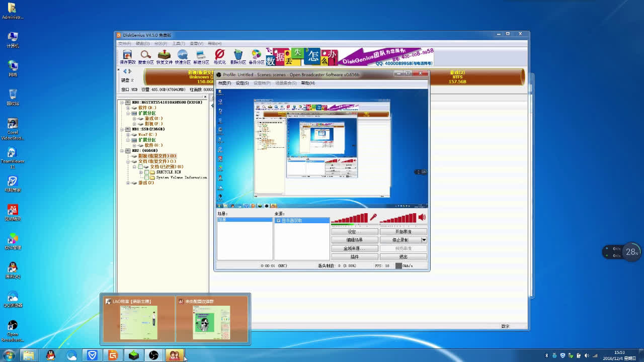Open OBS 帮助(H) menu
644x362 pixels.
tap(308, 83)
